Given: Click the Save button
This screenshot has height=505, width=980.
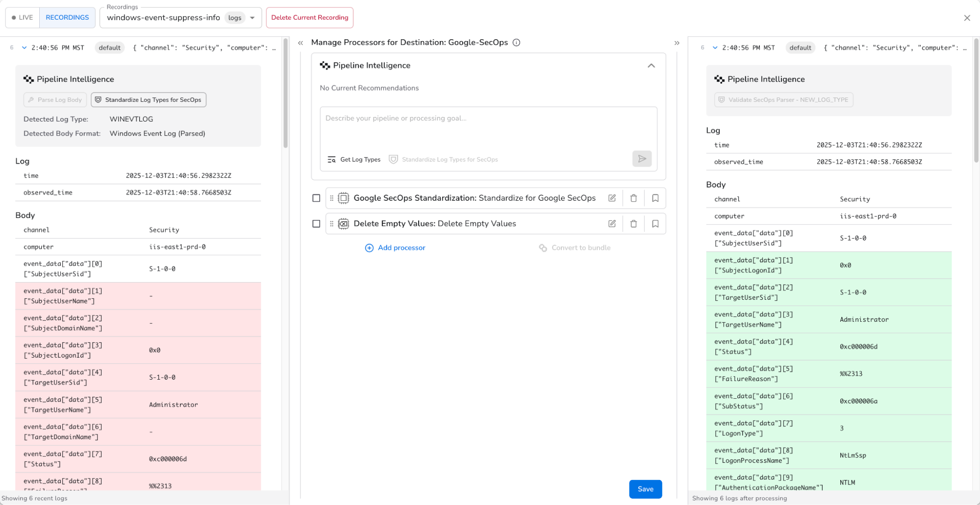Looking at the screenshot, I should point(645,489).
